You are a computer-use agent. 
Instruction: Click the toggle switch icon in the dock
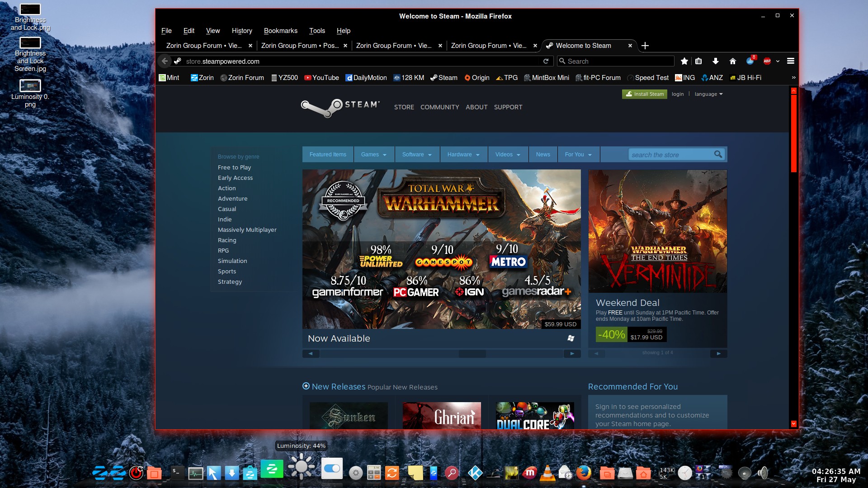click(x=332, y=469)
